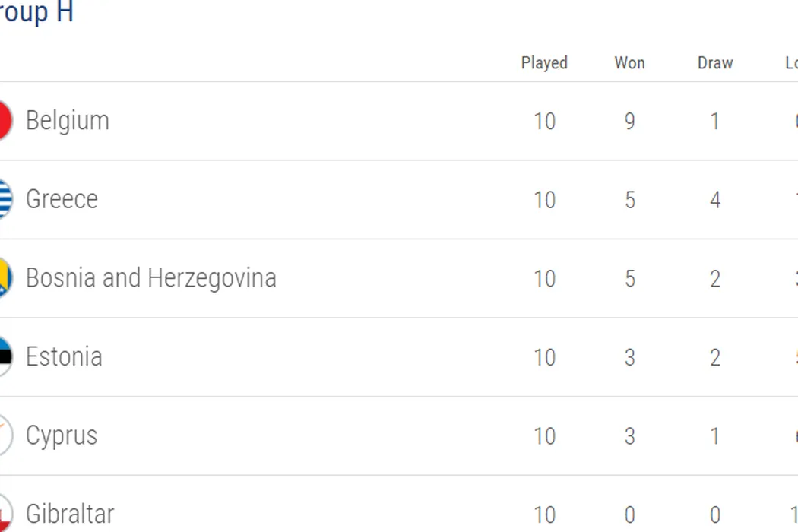Screen dimensions: 798x532
Task: Select the Cyprus team name
Action: [62, 435]
